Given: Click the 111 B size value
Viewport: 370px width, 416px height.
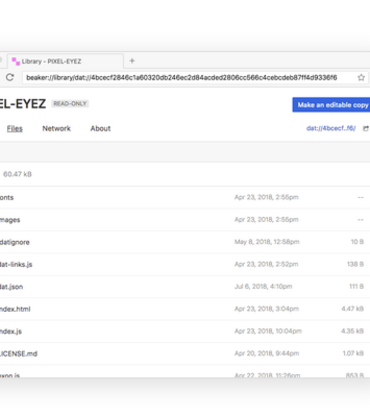Looking at the screenshot, I should coord(356,286).
